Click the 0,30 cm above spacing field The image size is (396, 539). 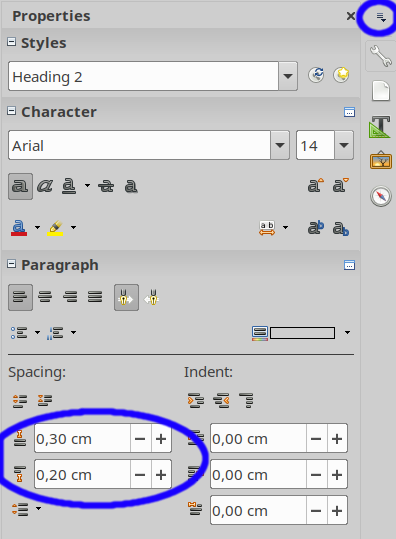pos(82,439)
